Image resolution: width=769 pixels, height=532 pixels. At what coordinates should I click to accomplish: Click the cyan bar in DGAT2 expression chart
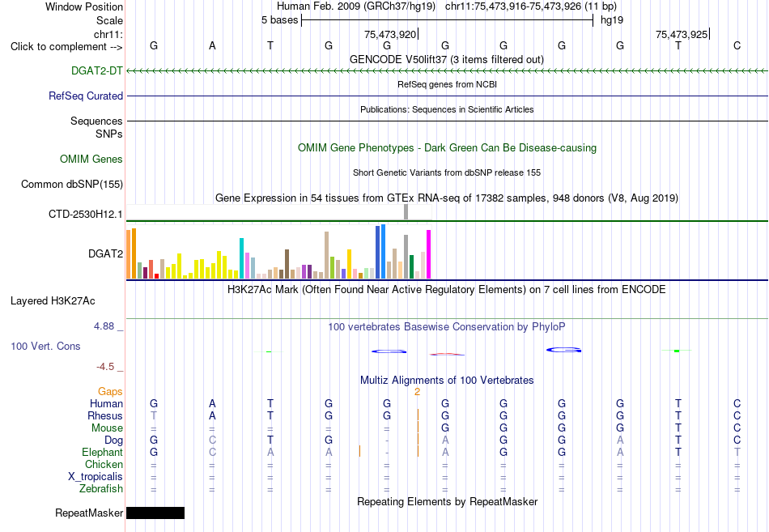[x=242, y=258]
